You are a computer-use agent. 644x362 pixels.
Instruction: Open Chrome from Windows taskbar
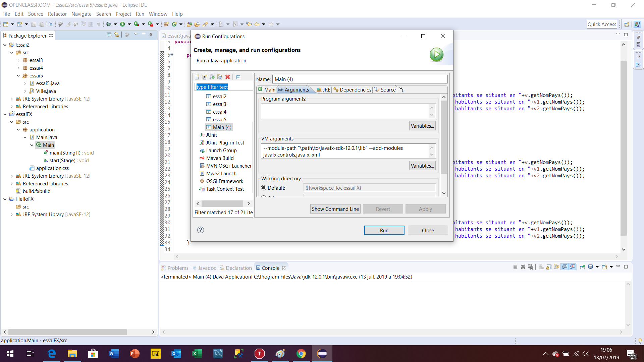click(x=301, y=354)
